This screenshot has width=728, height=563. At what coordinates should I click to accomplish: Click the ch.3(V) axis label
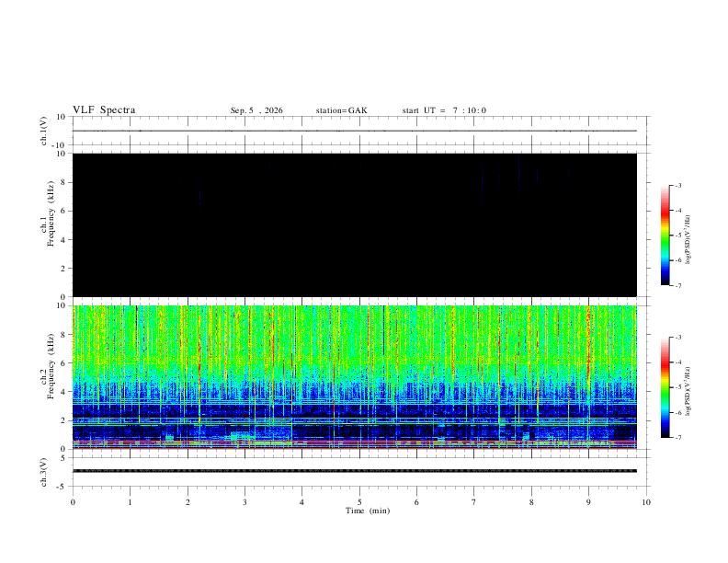click(44, 472)
